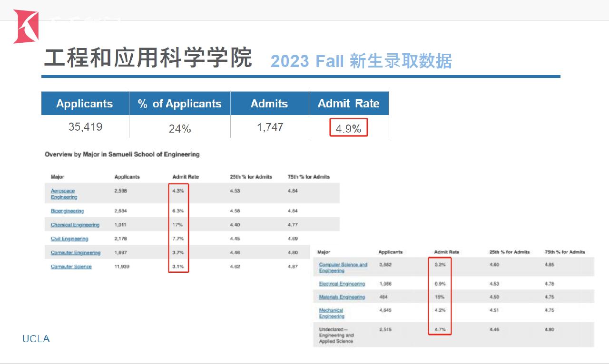The width and height of the screenshot is (609, 364).
Task: Select Electrical Engineering applicants value 1,986
Action: coord(385,284)
